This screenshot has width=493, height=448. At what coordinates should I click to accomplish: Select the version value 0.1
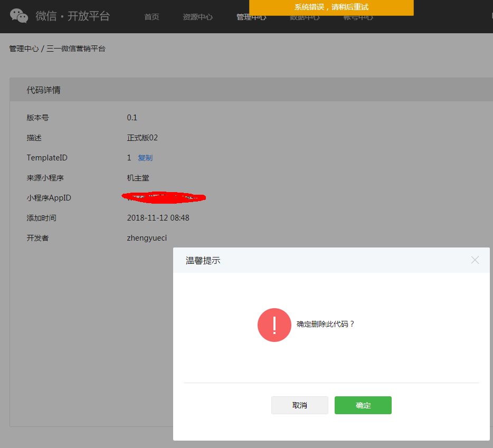click(132, 118)
